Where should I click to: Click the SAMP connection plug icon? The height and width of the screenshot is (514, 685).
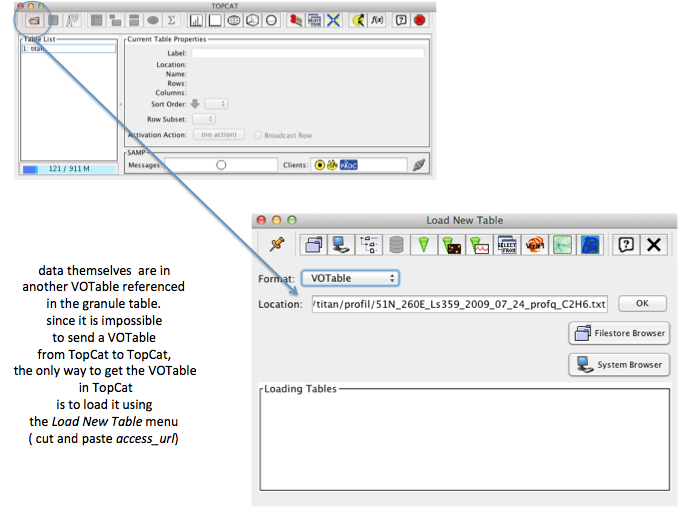pos(419,165)
